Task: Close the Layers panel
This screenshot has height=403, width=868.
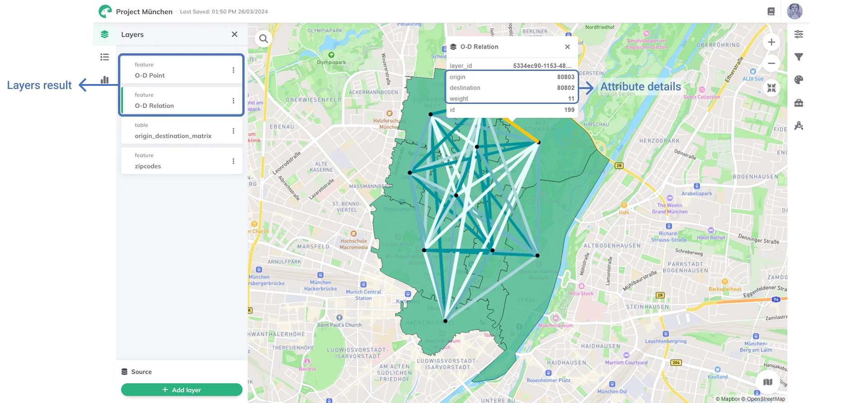Action: coord(234,34)
